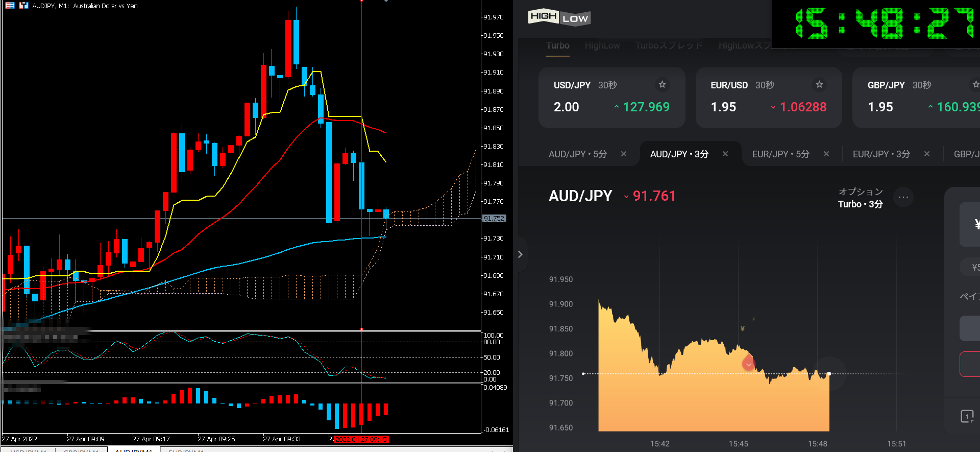The image size is (980, 452).
Task: Close the EUR/JPY 5分 tab
Action: click(826, 154)
